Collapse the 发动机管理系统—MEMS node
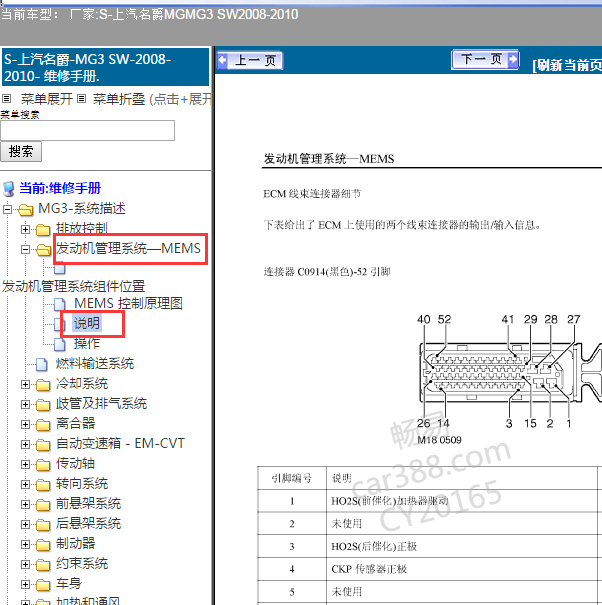This screenshot has width=602, height=605. [x=25, y=250]
